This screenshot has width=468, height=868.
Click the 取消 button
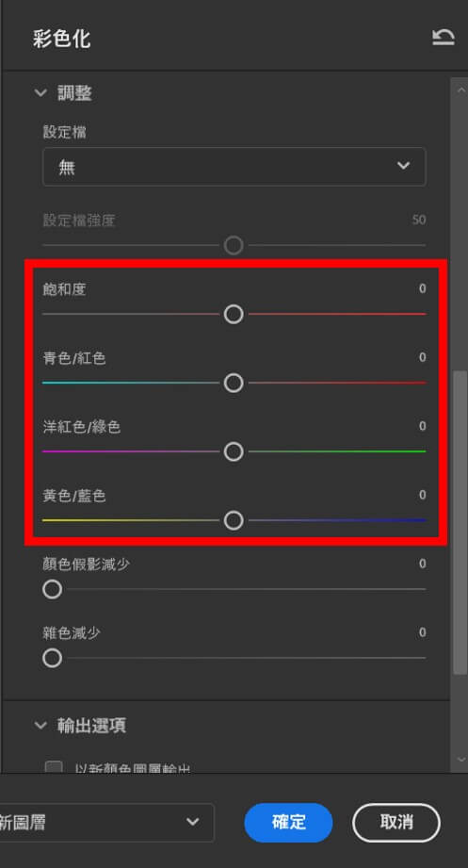pos(396,823)
